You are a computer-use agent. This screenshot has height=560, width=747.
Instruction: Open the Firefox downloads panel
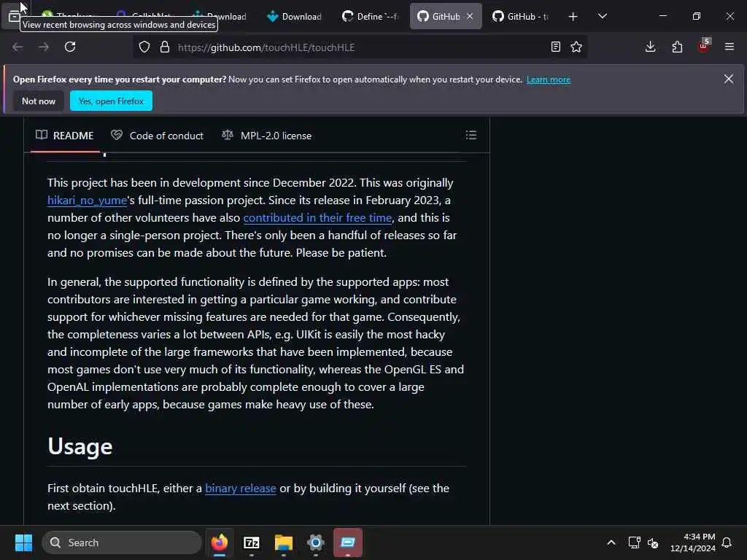pyautogui.click(x=650, y=47)
